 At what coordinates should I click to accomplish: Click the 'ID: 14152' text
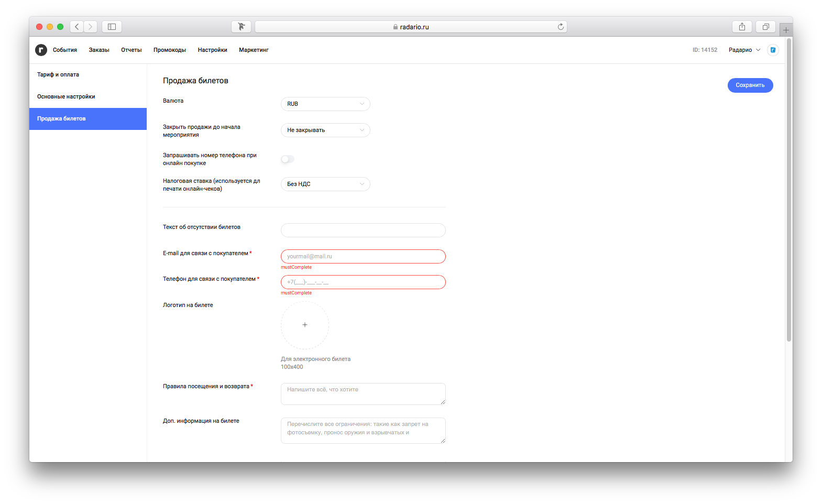[705, 50]
